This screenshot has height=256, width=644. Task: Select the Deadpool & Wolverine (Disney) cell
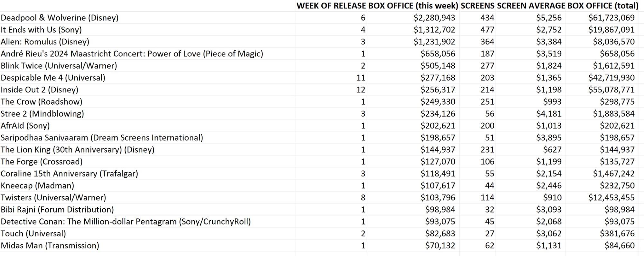tap(60, 18)
